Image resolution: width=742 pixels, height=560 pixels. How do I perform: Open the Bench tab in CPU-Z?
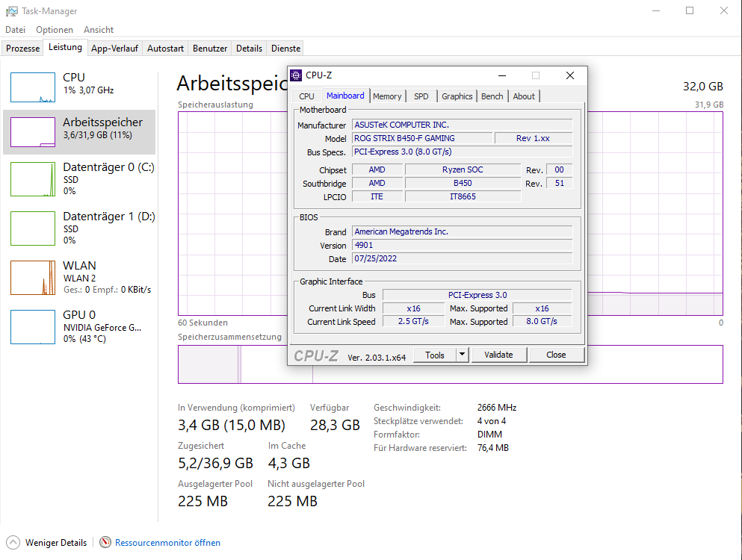click(492, 96)
